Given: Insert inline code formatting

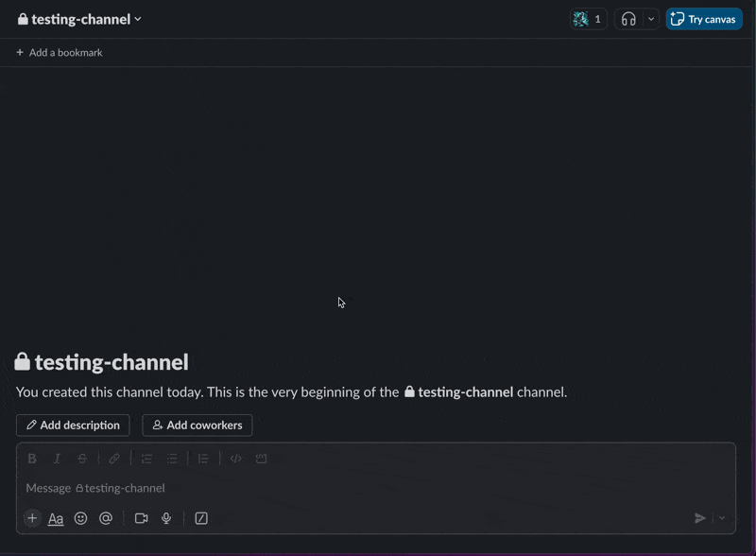Looking at the screenshot, I should pos(236,459).
